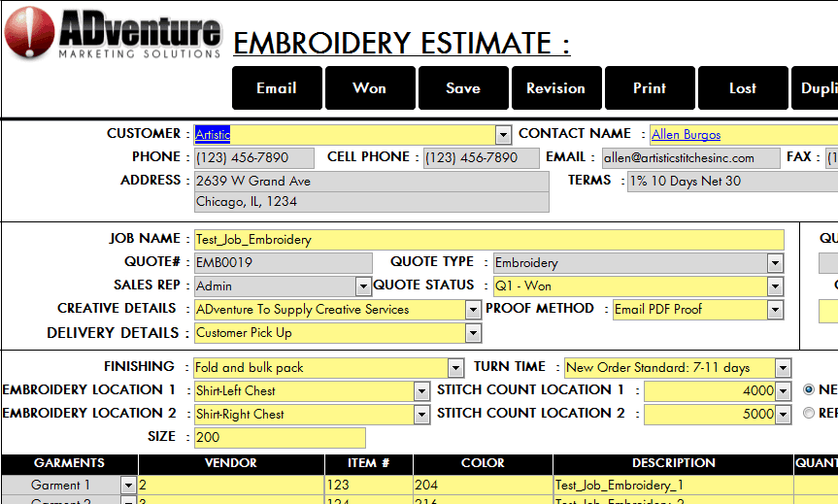Open the Quote Status dropdown

(775, 286)
